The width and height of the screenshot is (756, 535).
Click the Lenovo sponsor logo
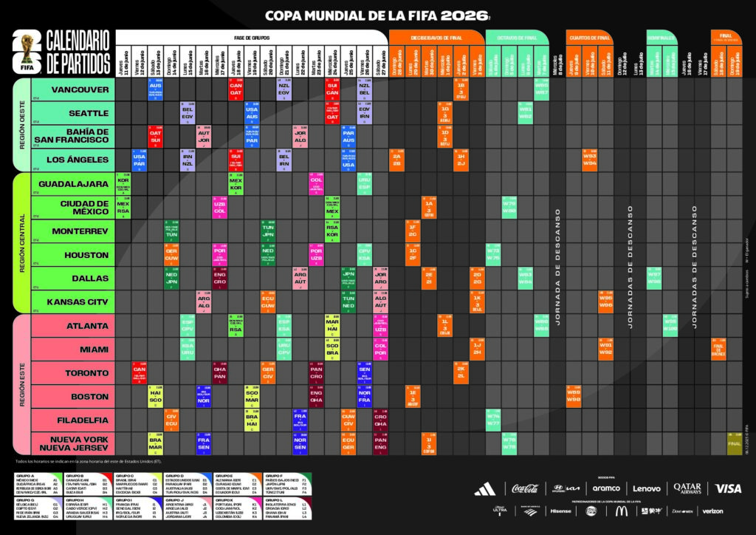tap(647, 488)
